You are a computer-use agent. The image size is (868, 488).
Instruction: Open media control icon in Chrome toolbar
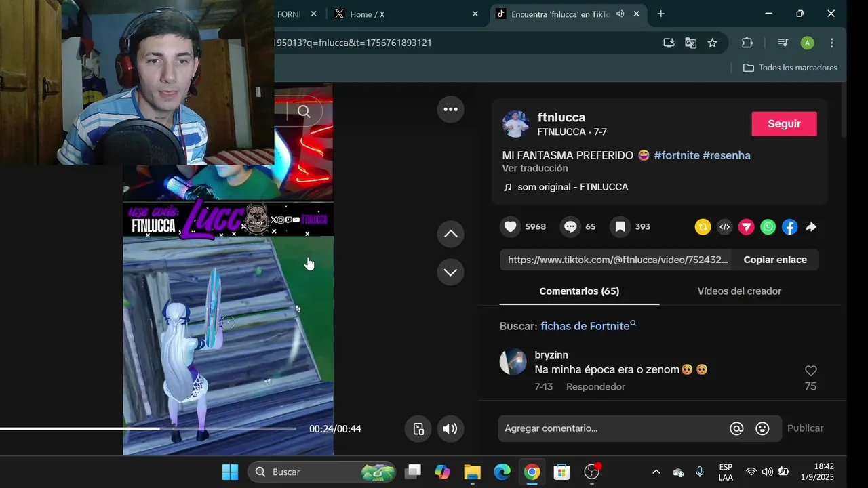(x=783, y=43)
